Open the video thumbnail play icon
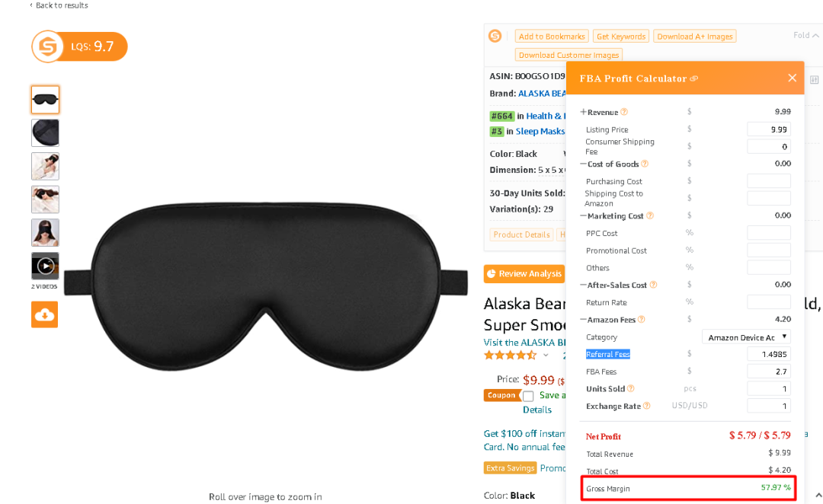823x504 pixels. [45, 266]
